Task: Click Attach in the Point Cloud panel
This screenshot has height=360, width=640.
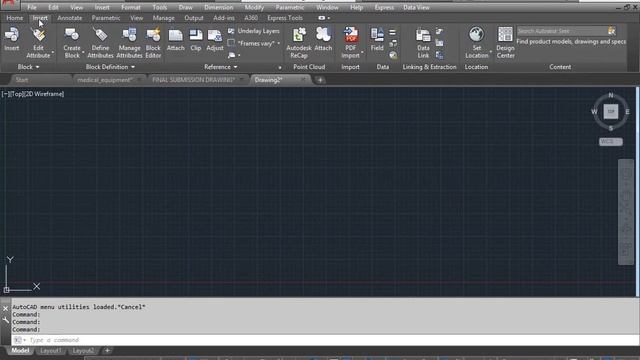Action: tap(323, 39)
